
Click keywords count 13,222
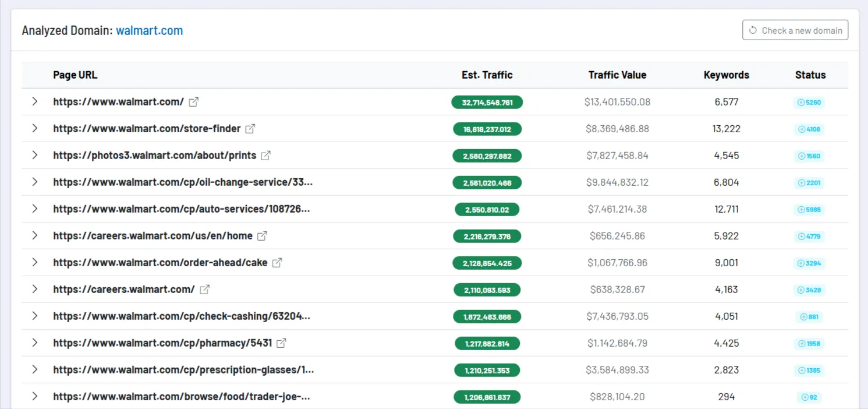[x=727, y=129]
